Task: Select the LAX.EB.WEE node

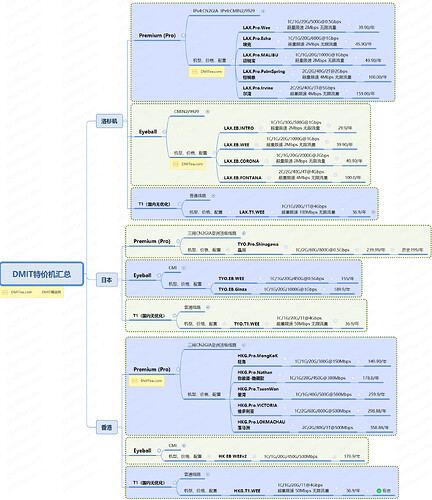Action: [236, 145]
